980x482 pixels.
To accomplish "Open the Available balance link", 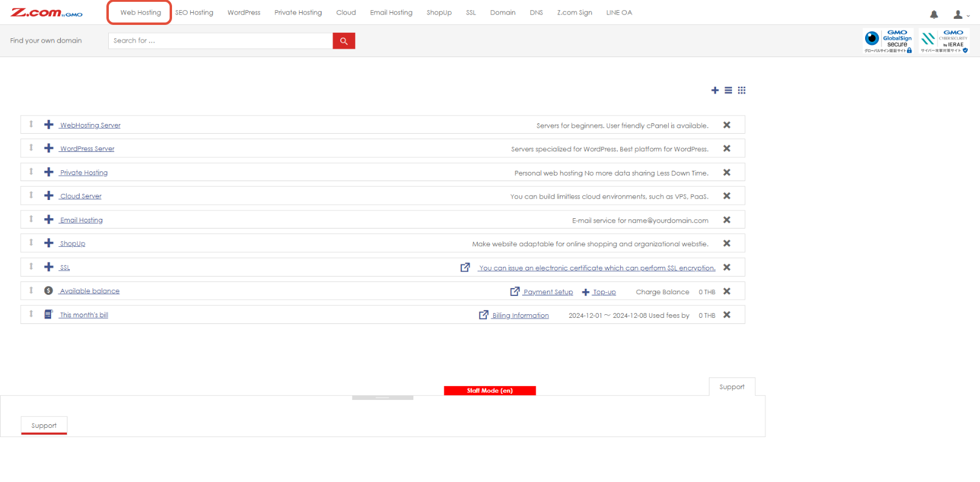I will click(x=89, y=291).
